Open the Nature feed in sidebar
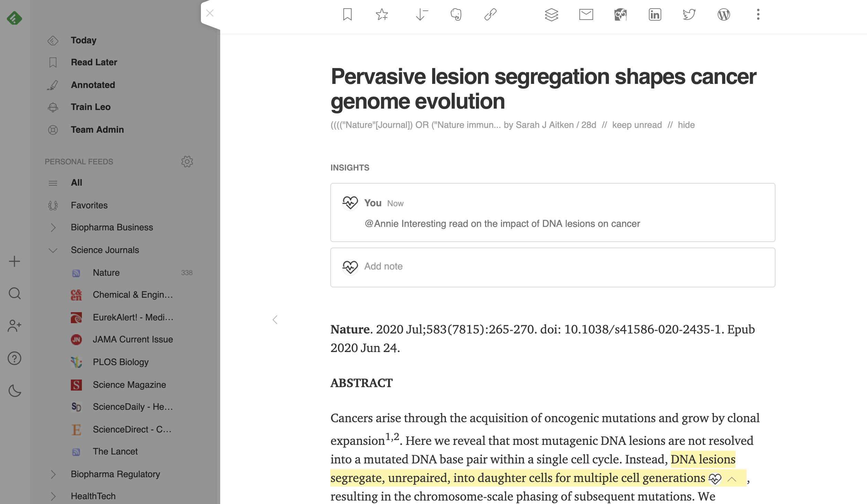Screen dimensions: 867x504 pos(106,273)
